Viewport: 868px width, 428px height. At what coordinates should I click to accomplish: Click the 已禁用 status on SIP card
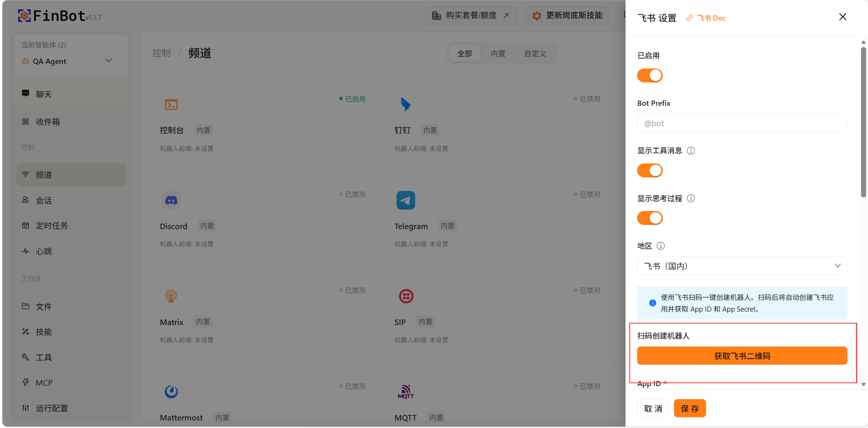pyautogui.click(x=587, y=291)
